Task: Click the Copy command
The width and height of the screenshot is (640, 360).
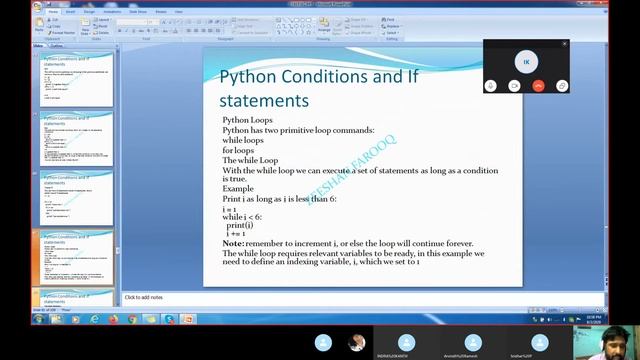Action: point(53,26)
